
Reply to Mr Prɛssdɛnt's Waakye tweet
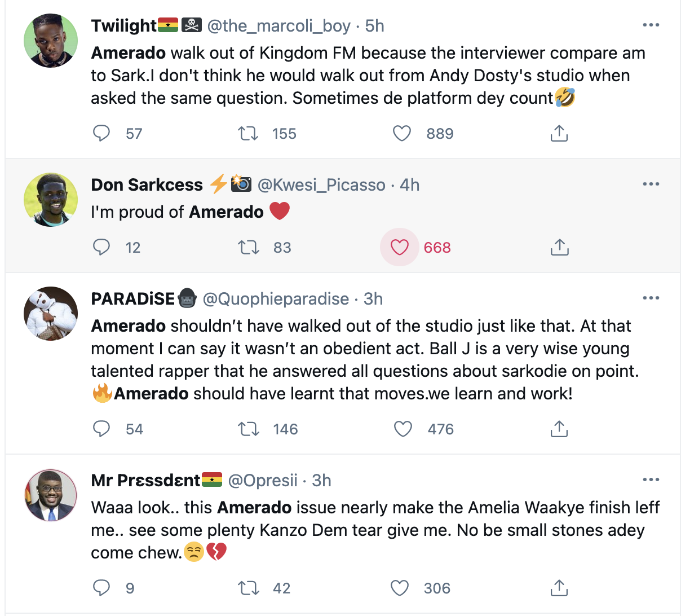click(x=101, y=588)
